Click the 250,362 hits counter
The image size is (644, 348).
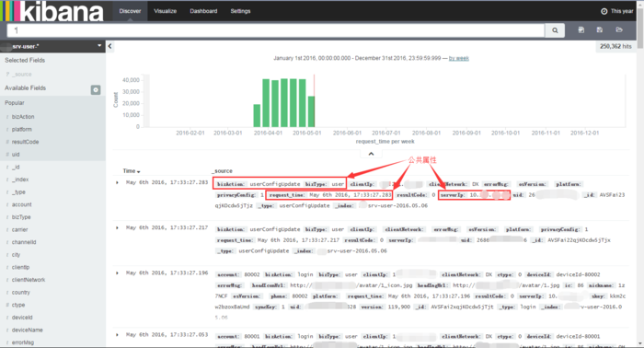(x=615, y=46)
